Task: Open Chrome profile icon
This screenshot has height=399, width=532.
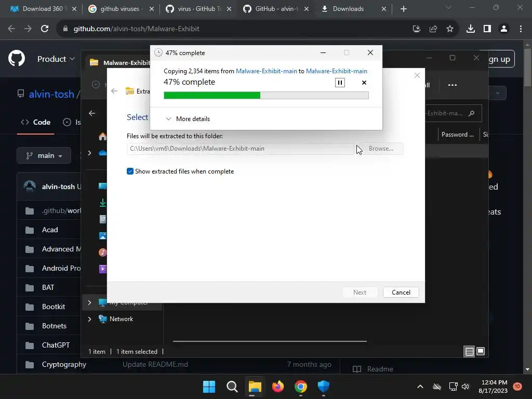Action: click(504, 29)
